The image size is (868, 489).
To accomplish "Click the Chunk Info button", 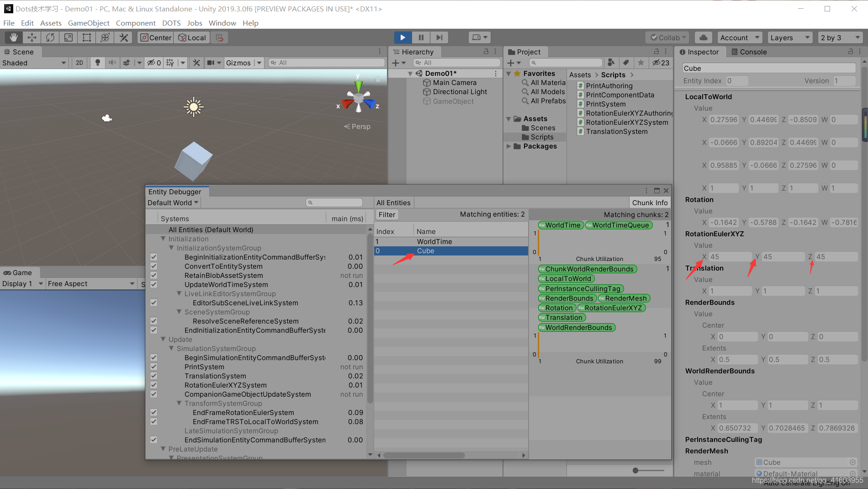I will point(650,202).
